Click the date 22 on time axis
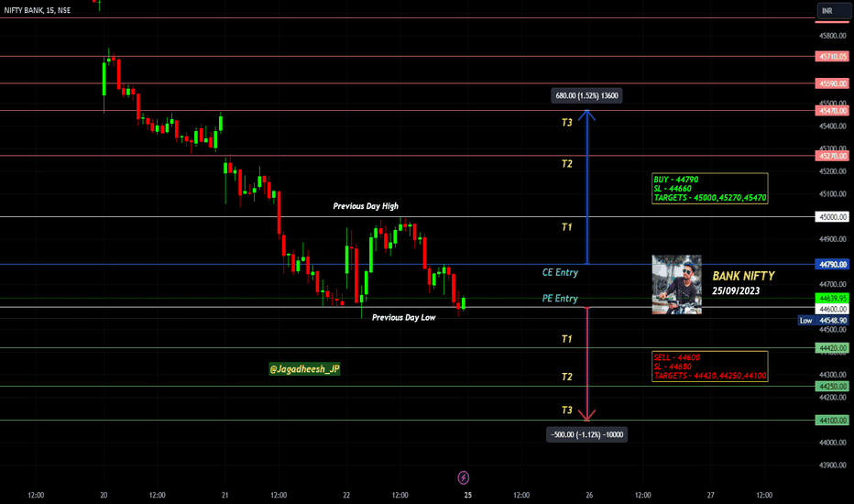The height and width of the screenshot is (504, 854). pyautogui.click(x=346, y=495)
